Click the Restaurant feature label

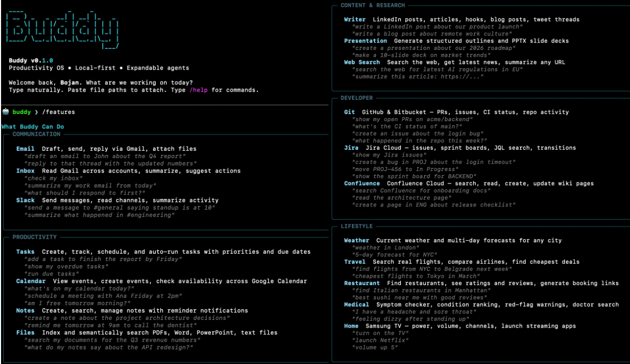coord(362,283)
